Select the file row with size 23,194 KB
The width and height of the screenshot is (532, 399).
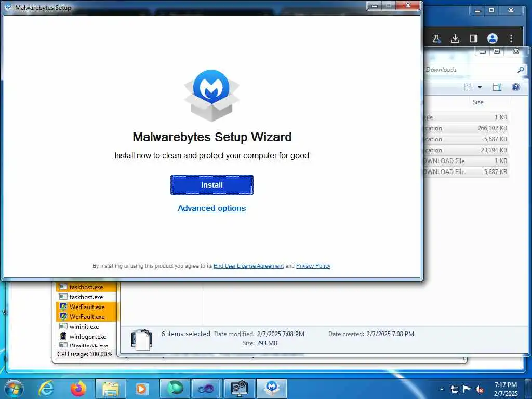tap(466, 150)
